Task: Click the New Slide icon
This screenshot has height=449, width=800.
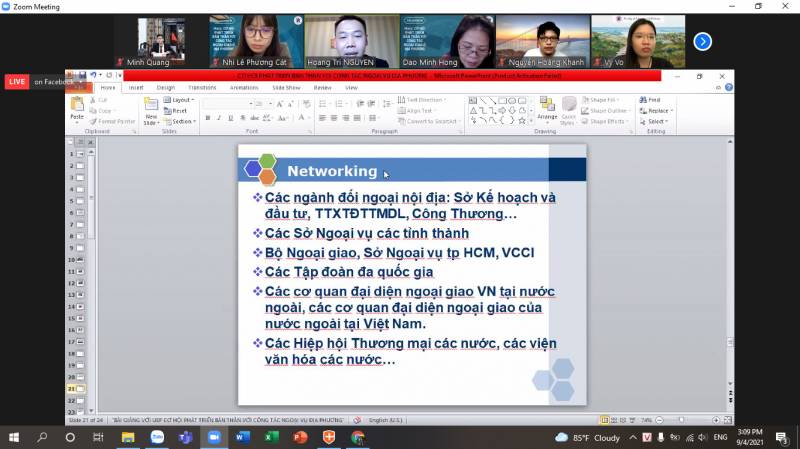Action: [151, 108]
